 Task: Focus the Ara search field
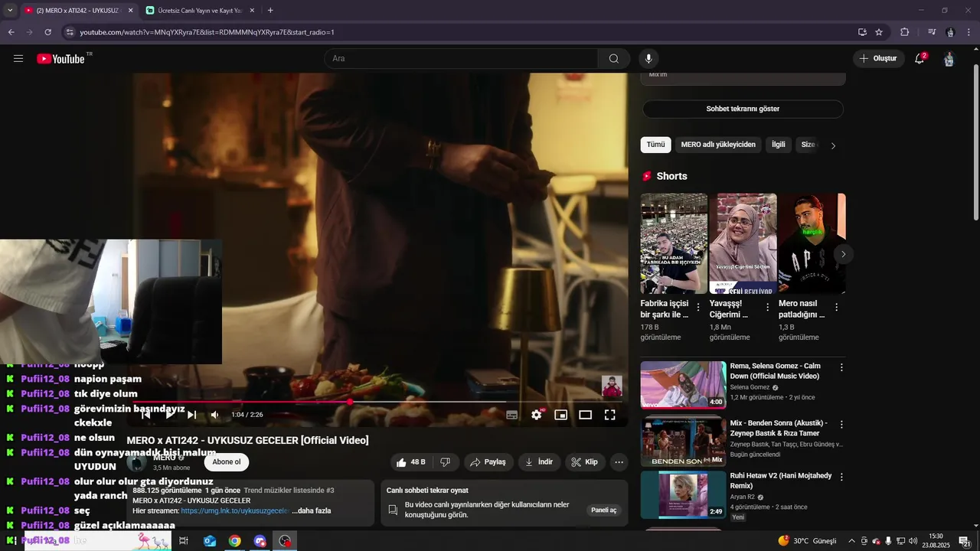tap(461, 58)
